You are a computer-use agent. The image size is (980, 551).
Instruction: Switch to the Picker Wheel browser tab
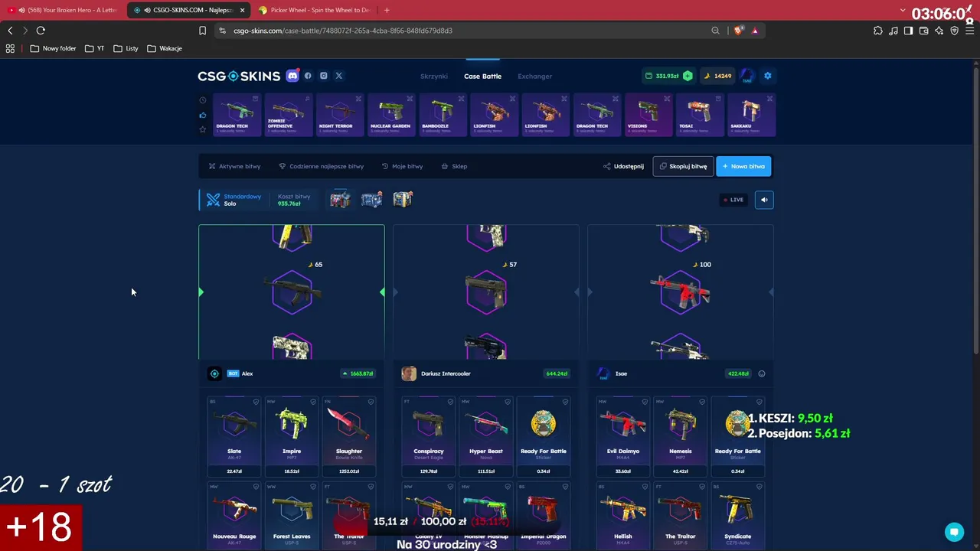point(314,10)
